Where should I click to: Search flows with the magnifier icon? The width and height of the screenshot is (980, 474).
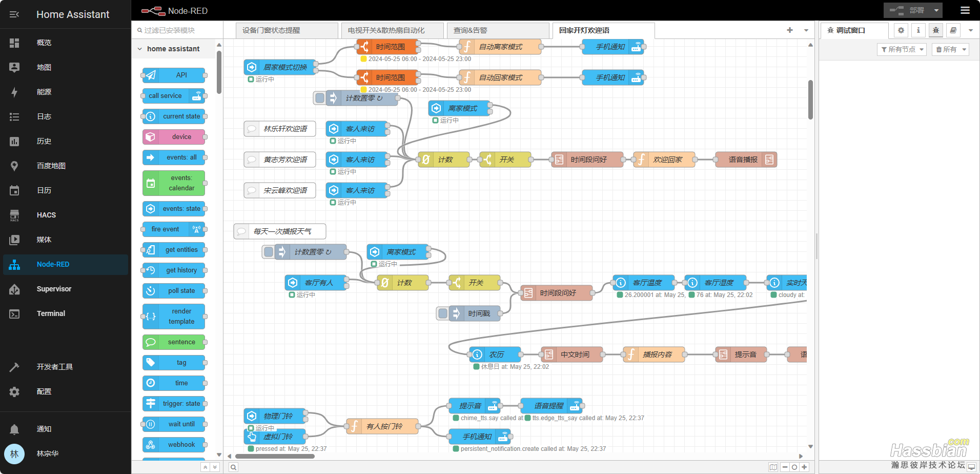coord(233,467)
